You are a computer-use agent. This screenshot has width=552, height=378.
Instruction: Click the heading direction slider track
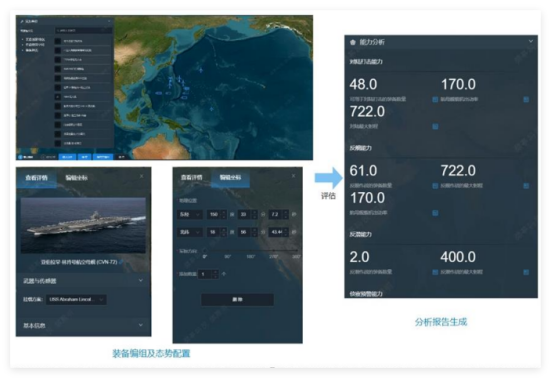[x=252, y=250]
